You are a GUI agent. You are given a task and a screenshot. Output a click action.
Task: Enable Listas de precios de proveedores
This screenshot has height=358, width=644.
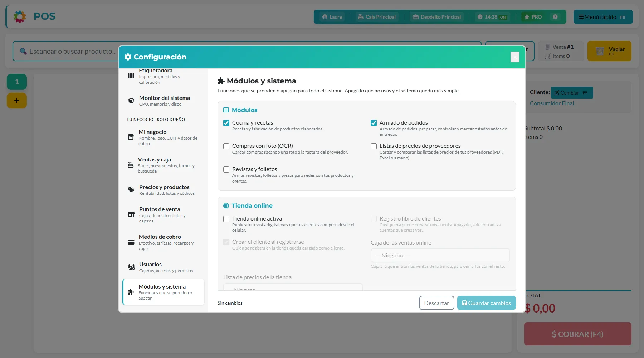(374, 146)
